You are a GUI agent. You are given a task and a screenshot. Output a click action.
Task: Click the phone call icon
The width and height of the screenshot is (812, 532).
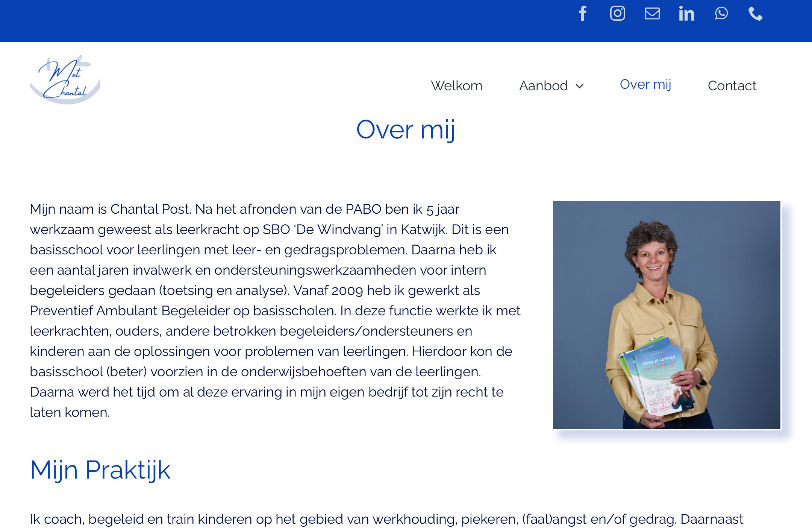(x=755, y=14)
